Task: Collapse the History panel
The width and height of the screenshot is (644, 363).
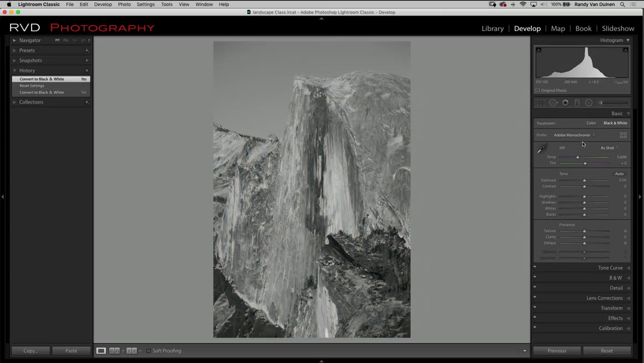Action: pyautogui.click(x=14, y=71)
